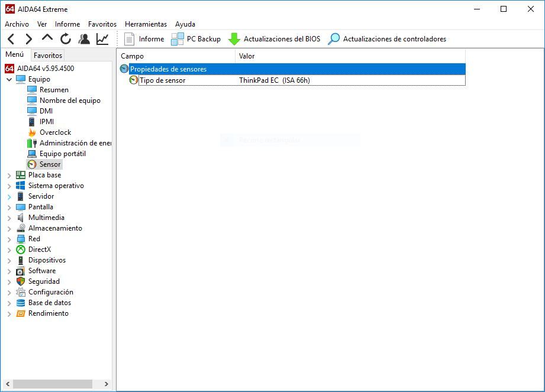Click the driver update magnifier icon
Image resolution: width=545 pixels, height=392 pixels.
pyautogui.click(x=334, y=39)
